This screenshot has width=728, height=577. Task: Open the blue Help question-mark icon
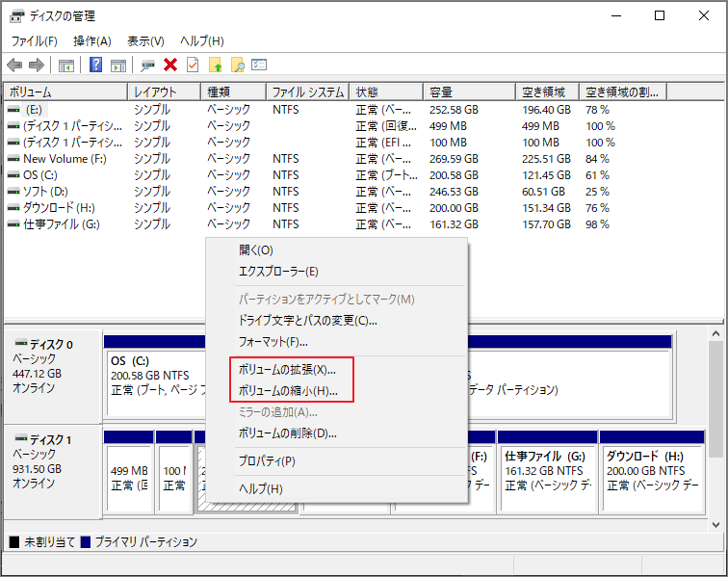(x=95, y=65)
